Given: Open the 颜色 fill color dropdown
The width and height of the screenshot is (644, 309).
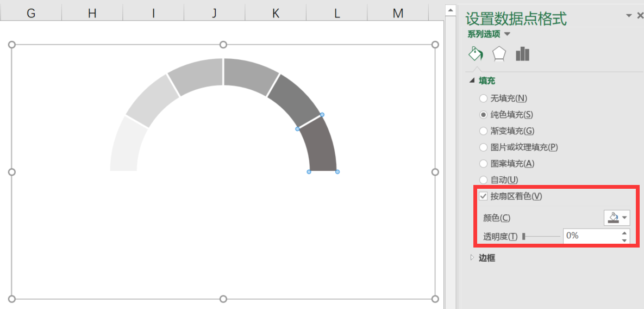Looking at the screenshot, I should coord(616,218).
